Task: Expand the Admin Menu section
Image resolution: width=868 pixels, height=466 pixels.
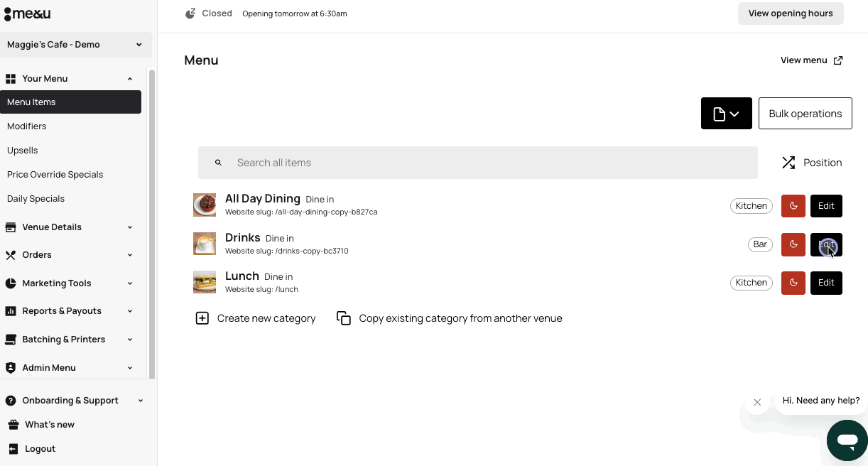Action: 130,368
